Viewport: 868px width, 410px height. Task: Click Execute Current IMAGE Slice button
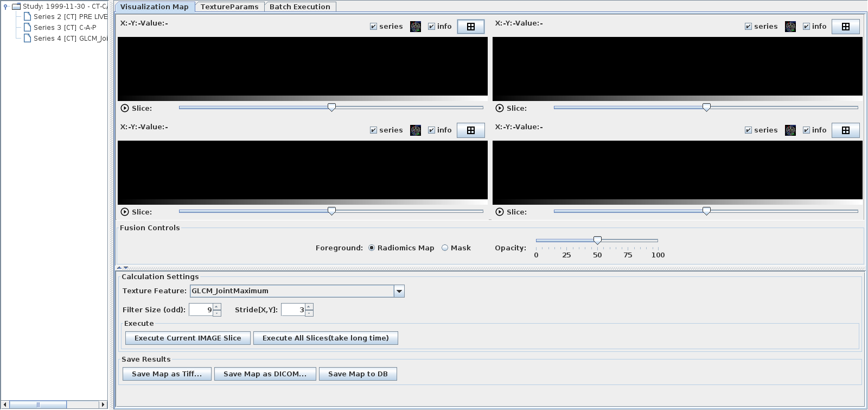click(188, 338)
